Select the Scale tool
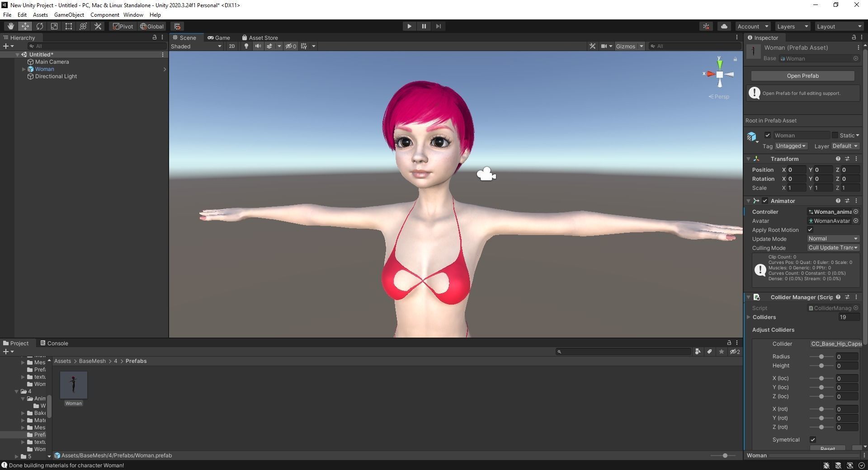Viewport: 868px width, 470px height. [54, 26]
